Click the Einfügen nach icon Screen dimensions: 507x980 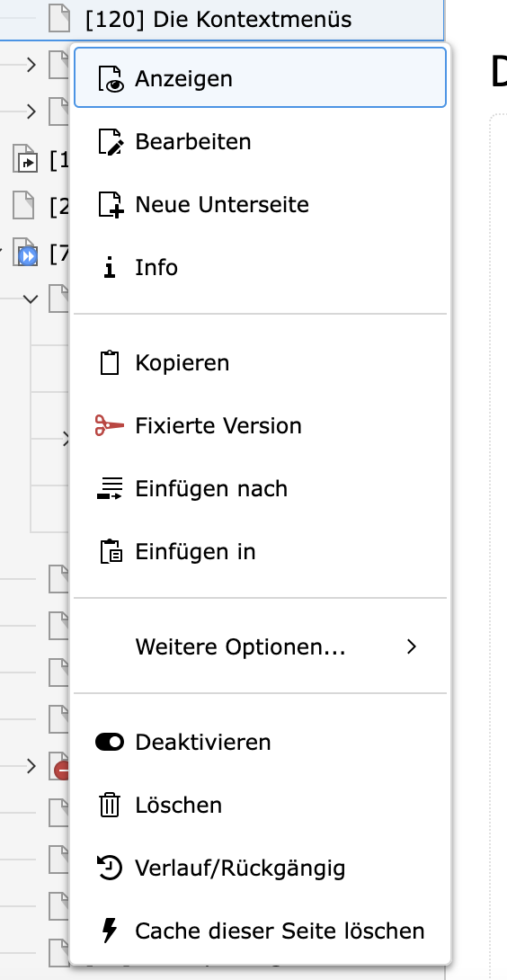[x=111, y=488]
